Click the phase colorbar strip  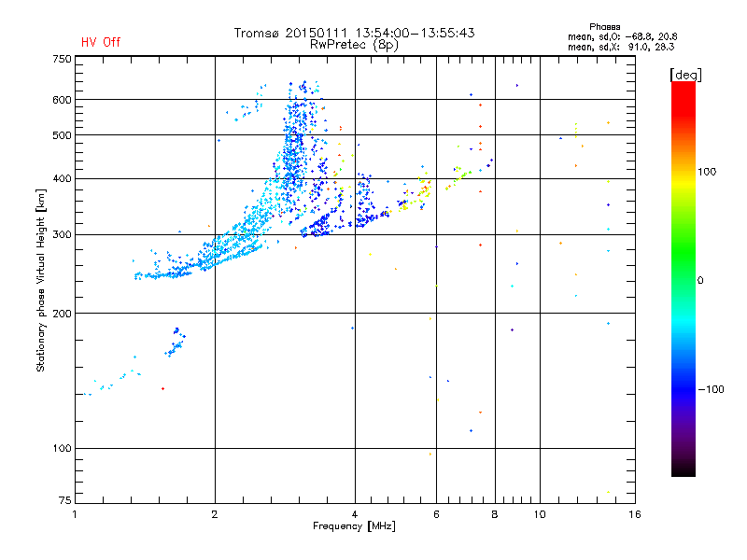[x=684, y=278]
